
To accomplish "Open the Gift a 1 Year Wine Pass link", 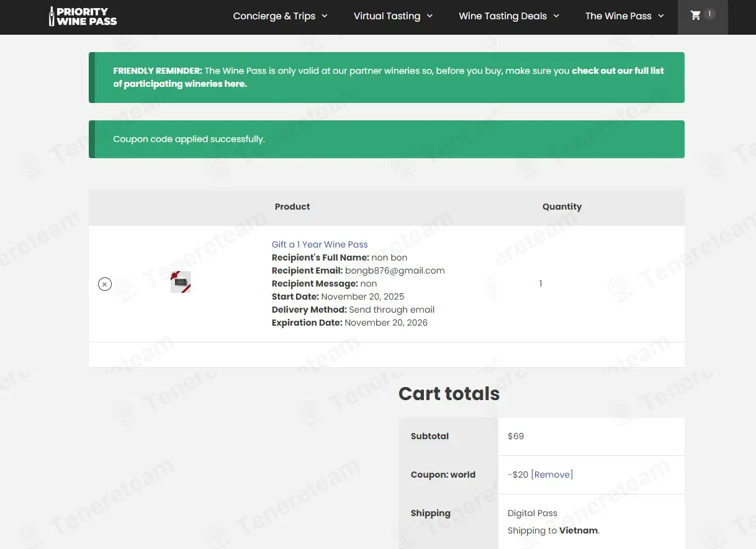I will [320, 244].
